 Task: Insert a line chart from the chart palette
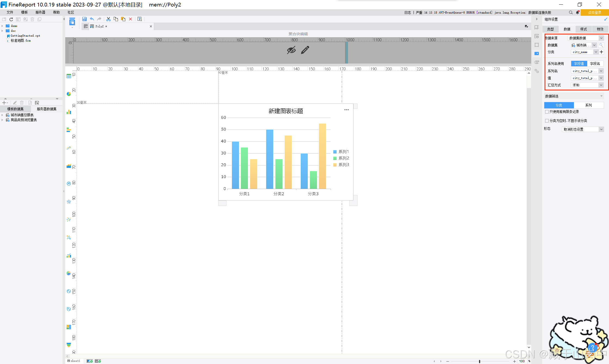pos(69,148)
